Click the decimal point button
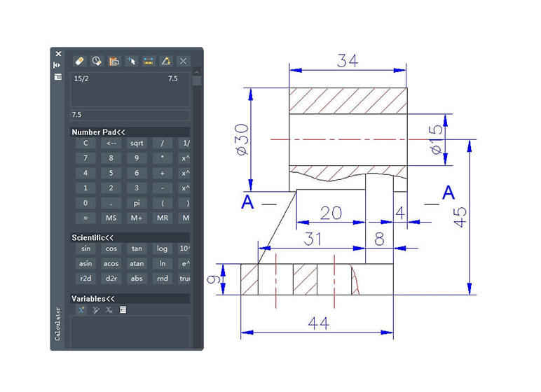This screenshot has width=541, height=392. tap(111, 203)
